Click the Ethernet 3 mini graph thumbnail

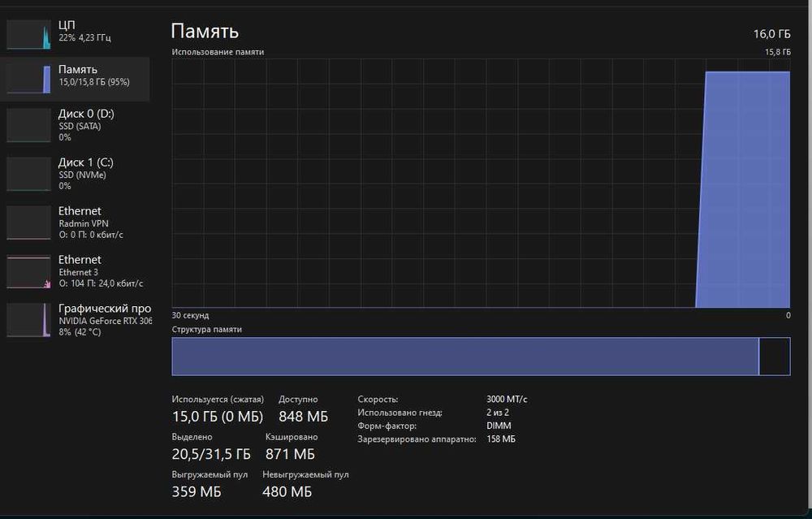coord(28,271)
